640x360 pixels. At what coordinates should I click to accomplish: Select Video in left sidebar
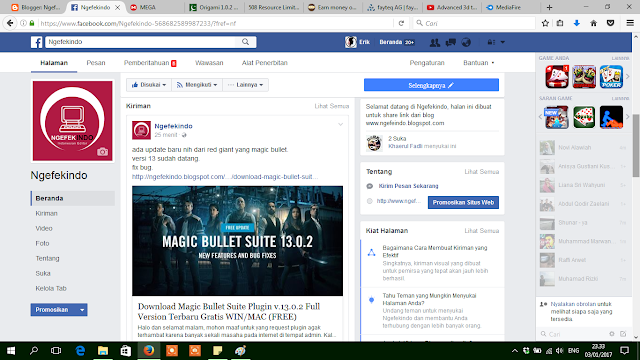[x=44, y=228]
